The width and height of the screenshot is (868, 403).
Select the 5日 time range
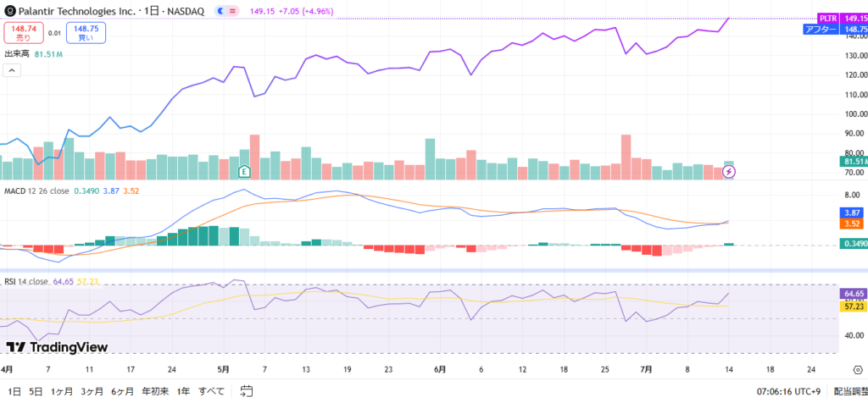click(x=36, y=391)
